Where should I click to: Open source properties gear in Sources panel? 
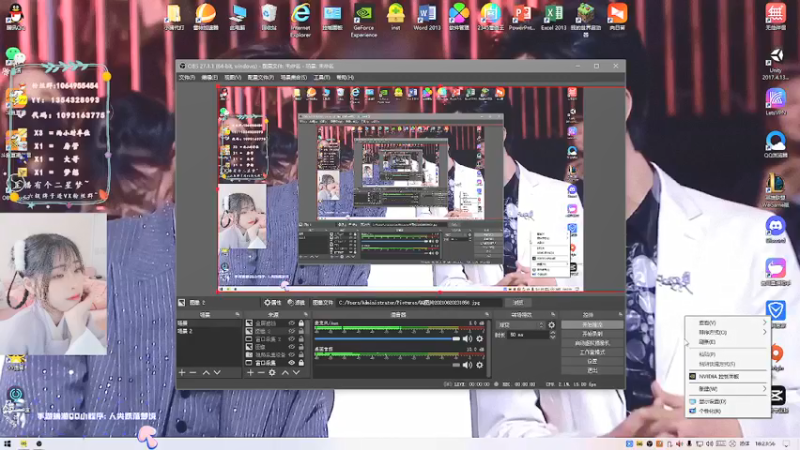[272, 373]
